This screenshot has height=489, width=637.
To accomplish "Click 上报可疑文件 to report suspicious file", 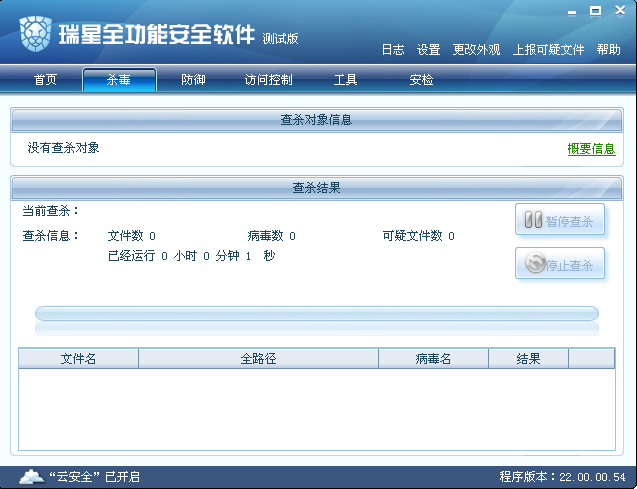I will pos(548,50).
